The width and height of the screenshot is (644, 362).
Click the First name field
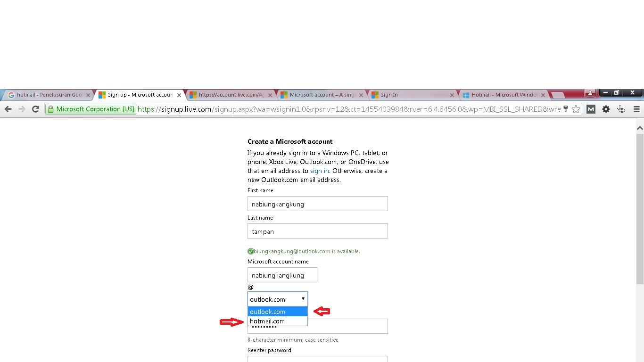coord(318,204)
